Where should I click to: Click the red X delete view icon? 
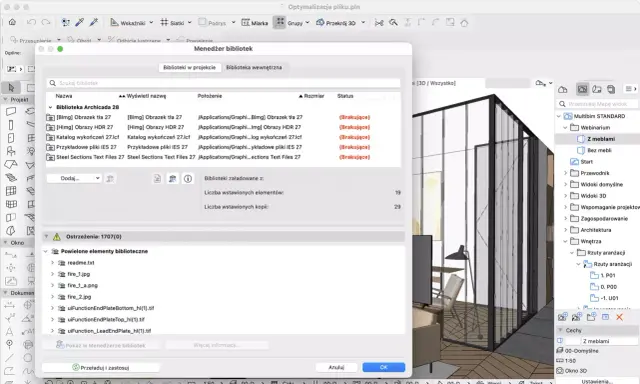pos(620,317)
